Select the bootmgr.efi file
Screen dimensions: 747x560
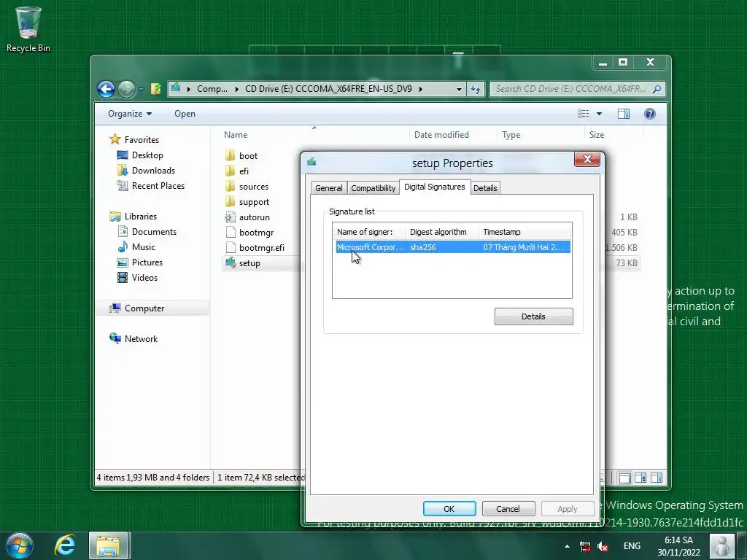[x=255, y=248]
